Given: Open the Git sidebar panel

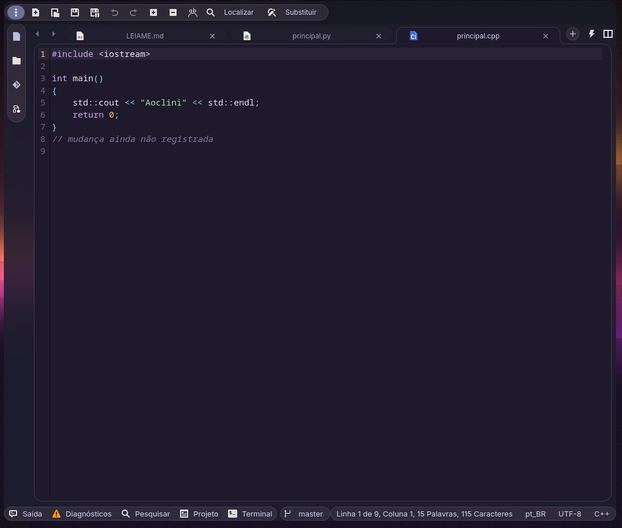Looking at the screenshot, I should point(16,85).
